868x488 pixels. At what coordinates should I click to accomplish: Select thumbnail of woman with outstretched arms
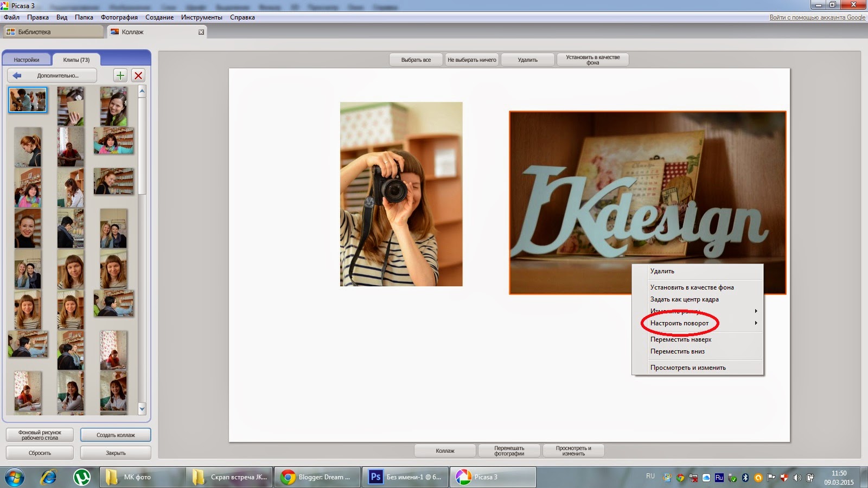tap(113, 140)
